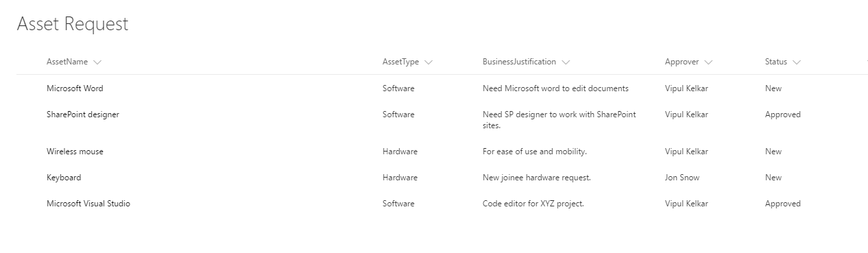Click New status in Microsoft Word row
Screen dimensions: 868x253
coord(773,88)
